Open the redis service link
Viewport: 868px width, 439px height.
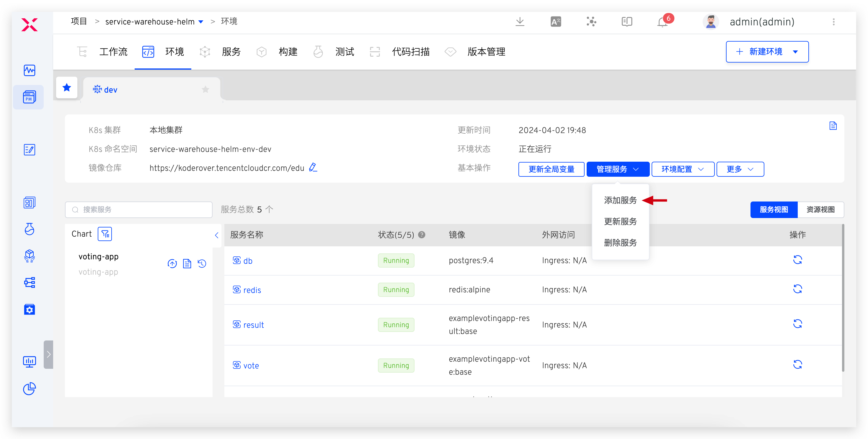(252, 290)
